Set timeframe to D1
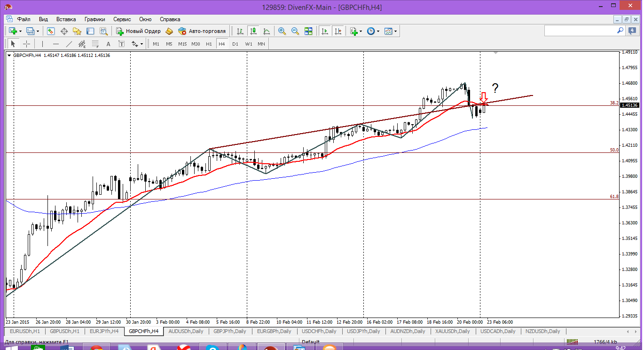This screenshot has width=644, height=350. click(x=235, y=44)
